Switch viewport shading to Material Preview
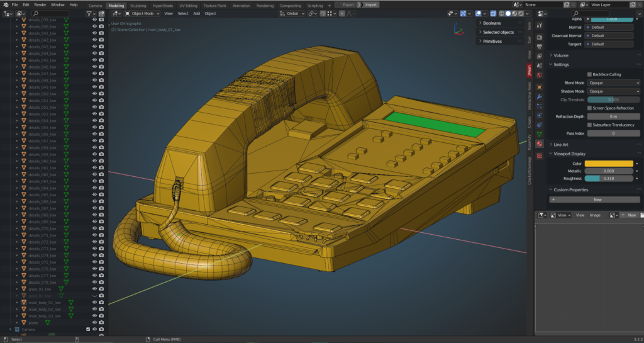Viewport: 644px width, 343px height. coord(514,14)
